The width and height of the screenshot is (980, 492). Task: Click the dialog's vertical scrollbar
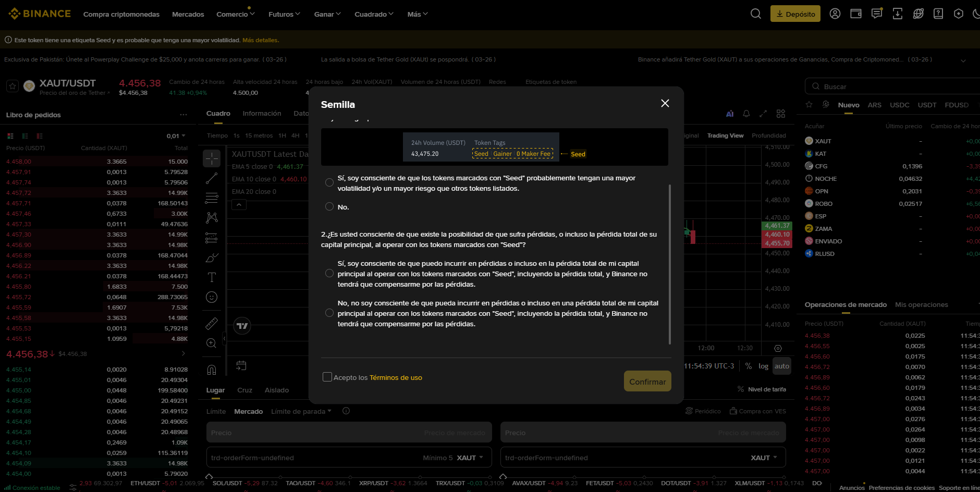669,264
